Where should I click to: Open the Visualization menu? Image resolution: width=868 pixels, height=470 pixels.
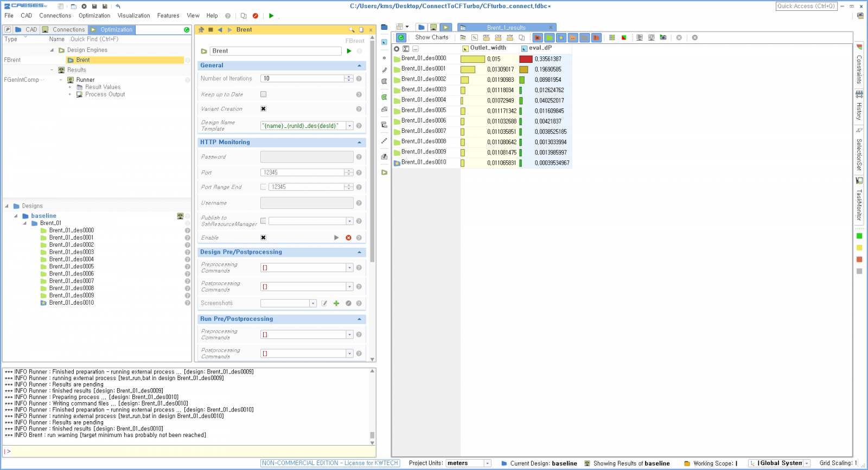tap(134, 16)
